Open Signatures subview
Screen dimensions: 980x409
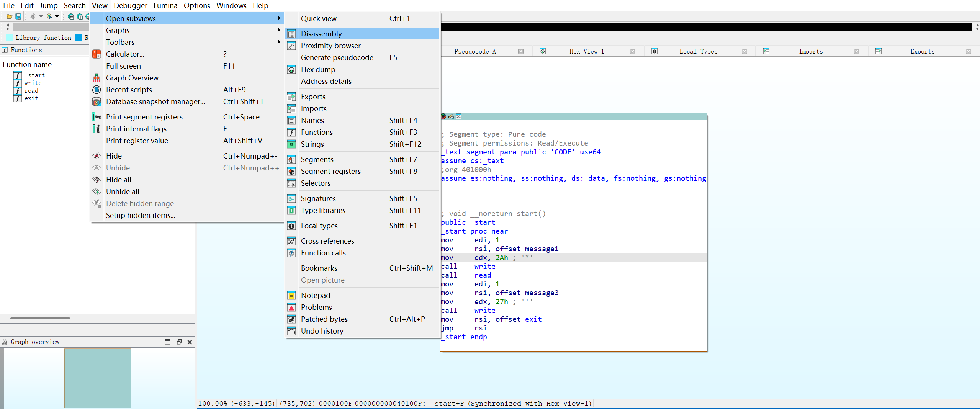coord(362,198)
